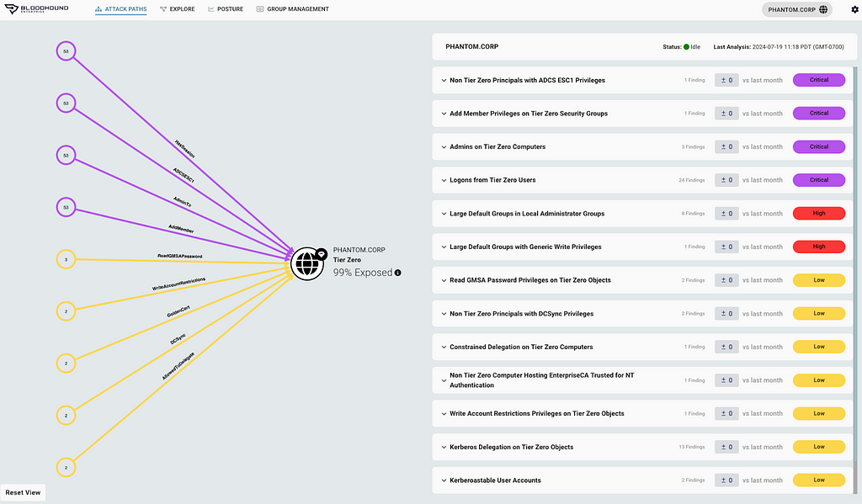Viewport: 862px width, 504px height.
Task: Click the Critical badge for Add Member Privileges
Action: pyautogui.click(x=818, y=114)
